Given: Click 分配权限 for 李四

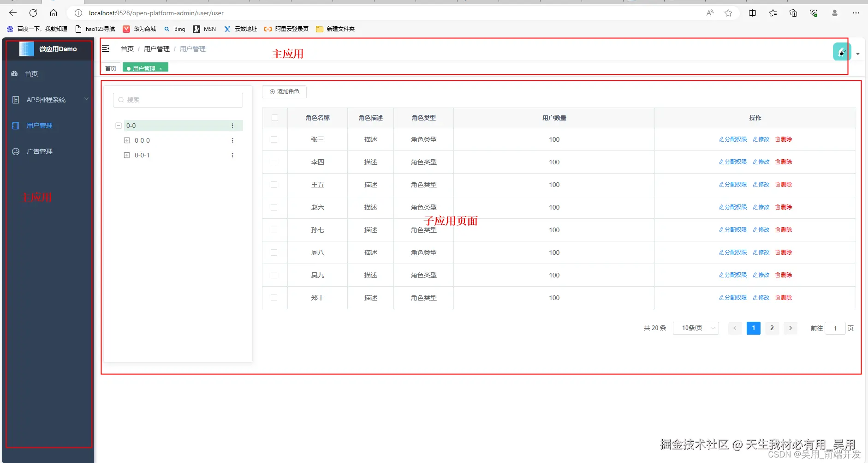Looking at the screenshot, I should 733,162.
